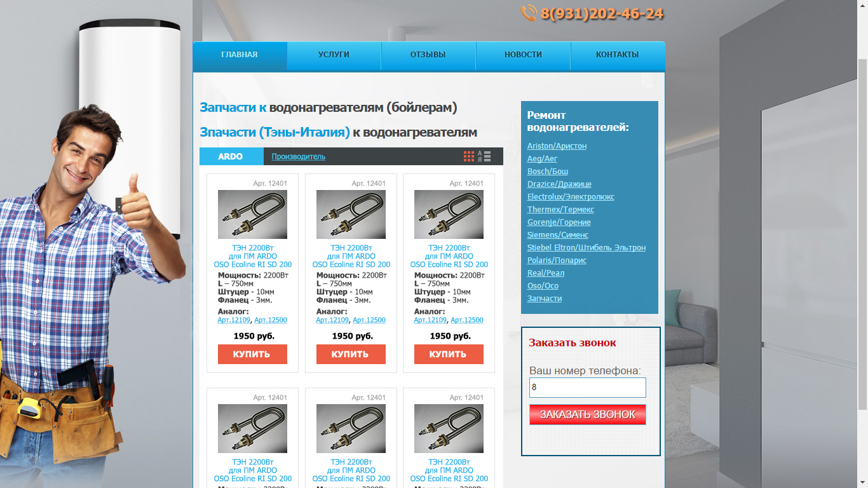Click the page's vertical scrollbar

(x=862, y=235)
